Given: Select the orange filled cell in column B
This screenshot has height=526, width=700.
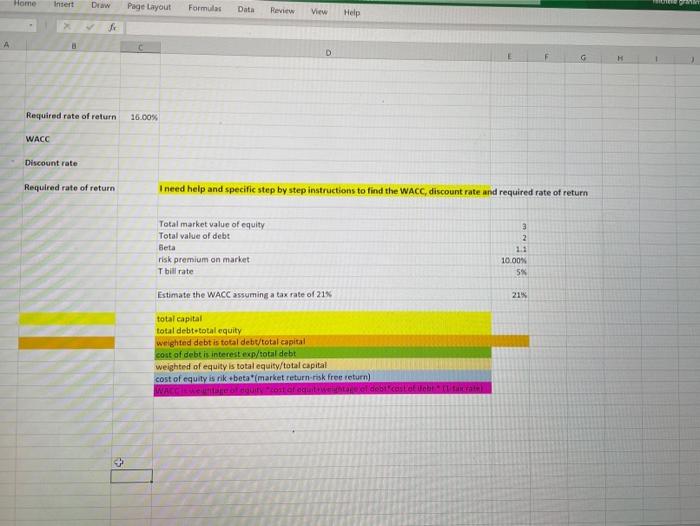Looking at the screenshot, I should (x=67, y=342).
